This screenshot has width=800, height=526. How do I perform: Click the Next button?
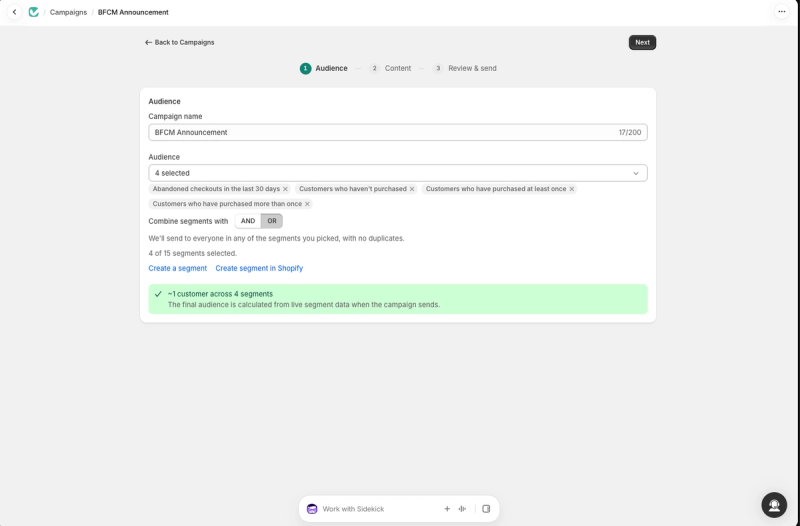(642, 42)
